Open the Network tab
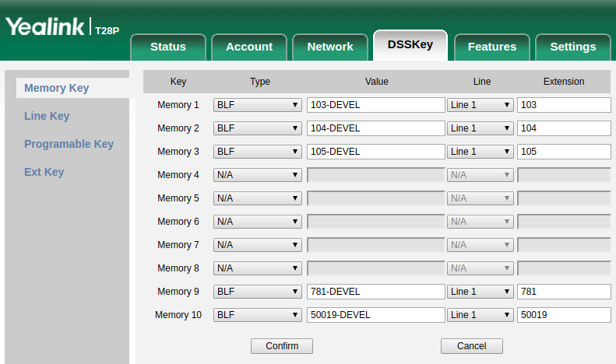 coord(330,47)
